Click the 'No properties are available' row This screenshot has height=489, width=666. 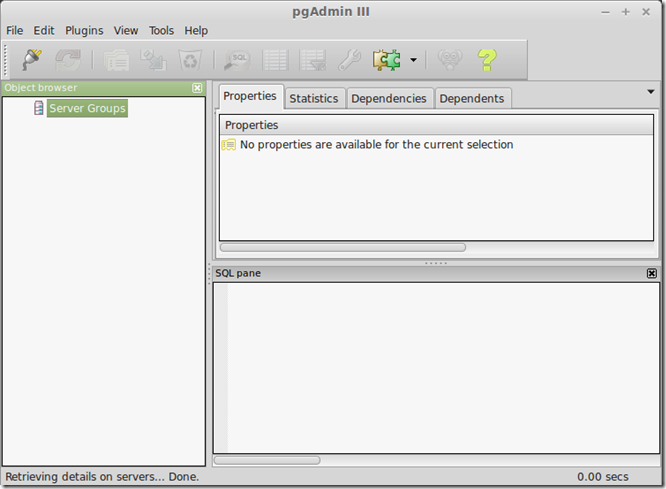[x=436, y=144]
